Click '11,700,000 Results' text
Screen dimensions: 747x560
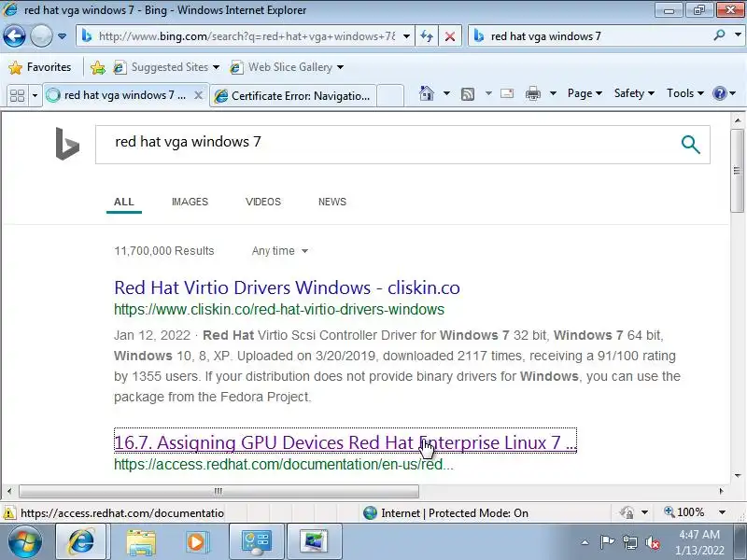(164, 251)
